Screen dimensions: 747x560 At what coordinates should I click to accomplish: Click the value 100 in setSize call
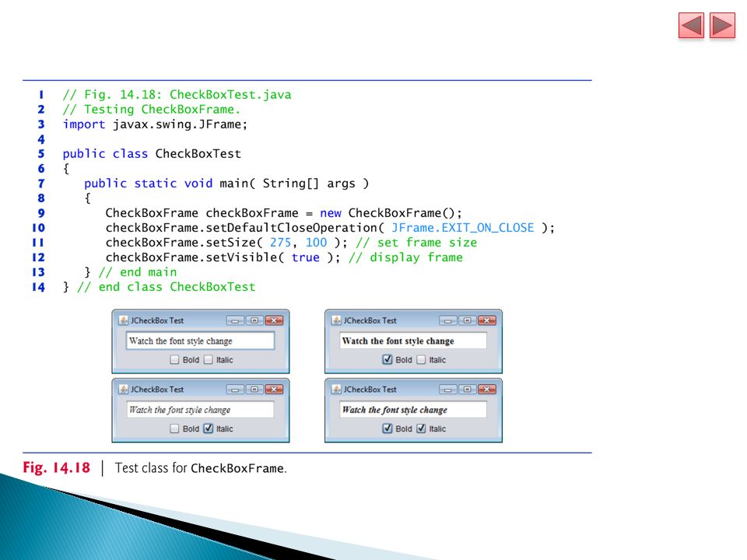[317, 243]
